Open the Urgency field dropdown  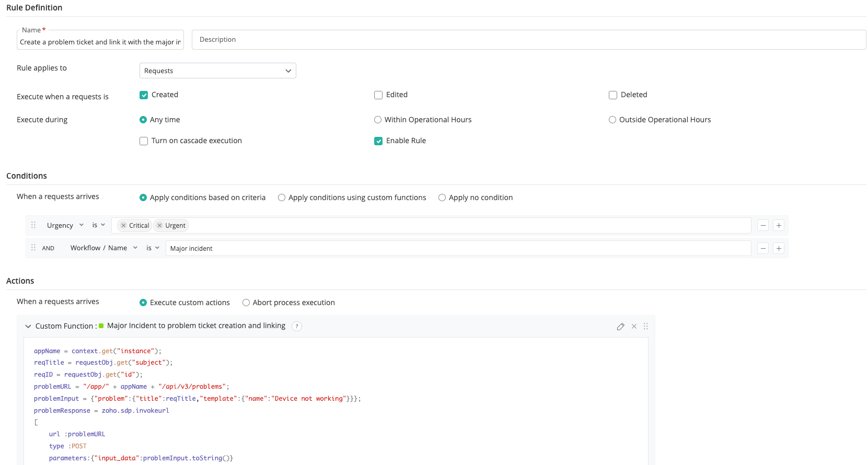tap(65, 225)
